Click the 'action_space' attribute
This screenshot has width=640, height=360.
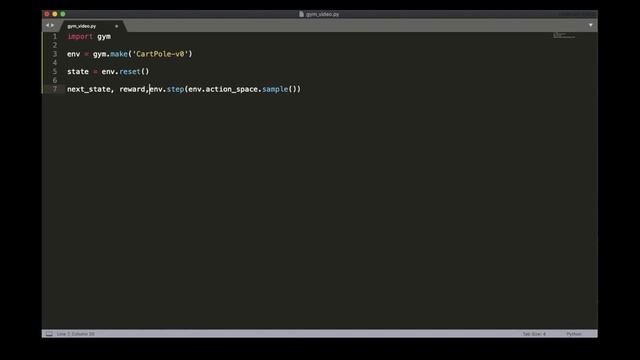tap(232, 89)
